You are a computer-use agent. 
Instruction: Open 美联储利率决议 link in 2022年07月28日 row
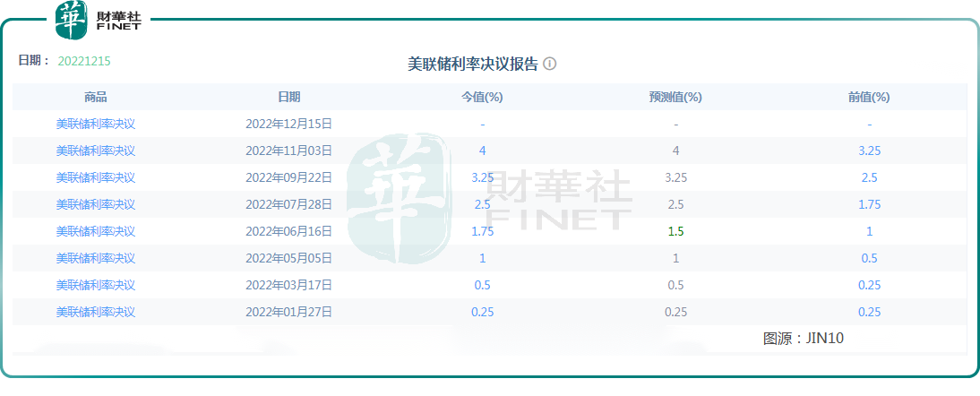(x=96, y=204)
